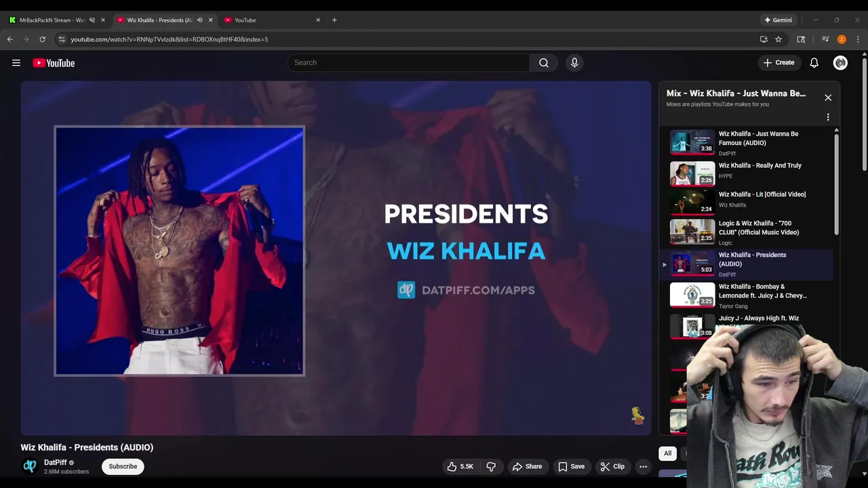
Task: Open the Mix playlist options three-dot menu
Action: (828, 117)
